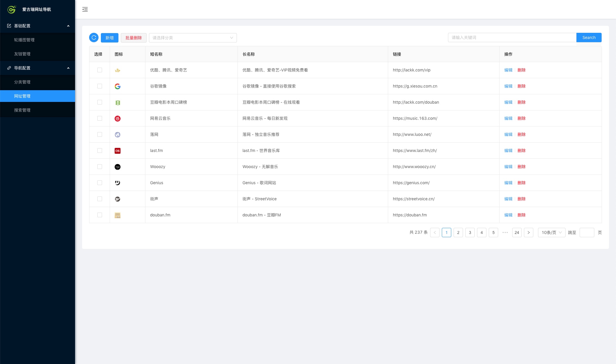Select checkbox for Wooozy row

coord(100,167)
